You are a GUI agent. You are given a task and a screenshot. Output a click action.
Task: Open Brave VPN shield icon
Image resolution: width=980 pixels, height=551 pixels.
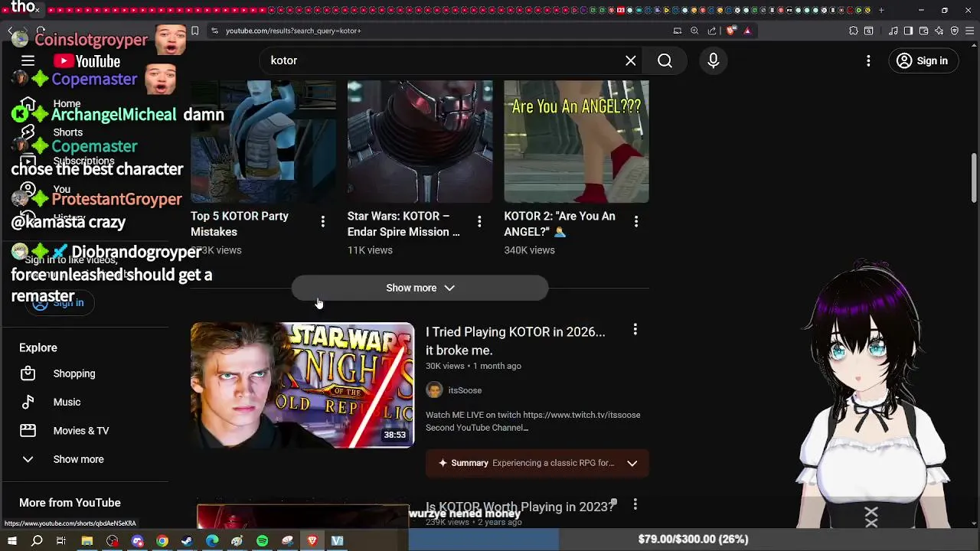click(x=955, y=31)
